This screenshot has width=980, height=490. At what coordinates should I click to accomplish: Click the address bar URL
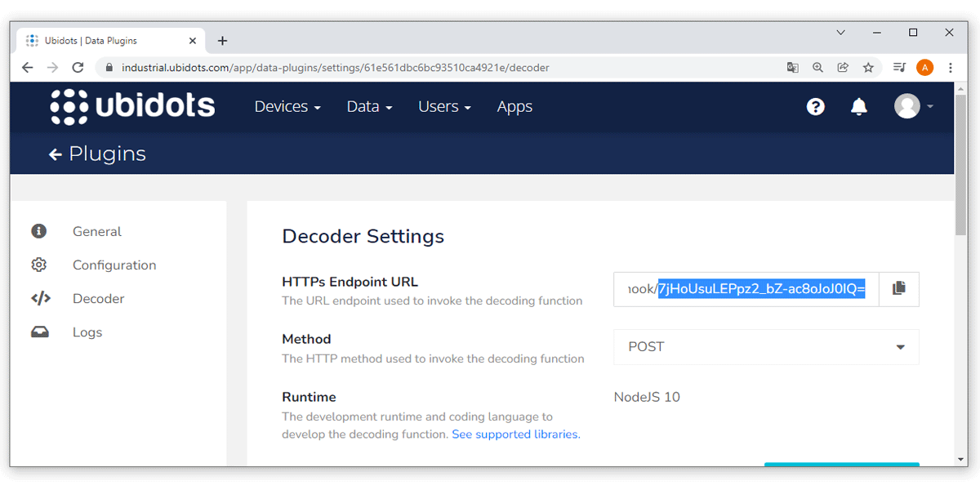pyautogui.click(x=336, y=68)
